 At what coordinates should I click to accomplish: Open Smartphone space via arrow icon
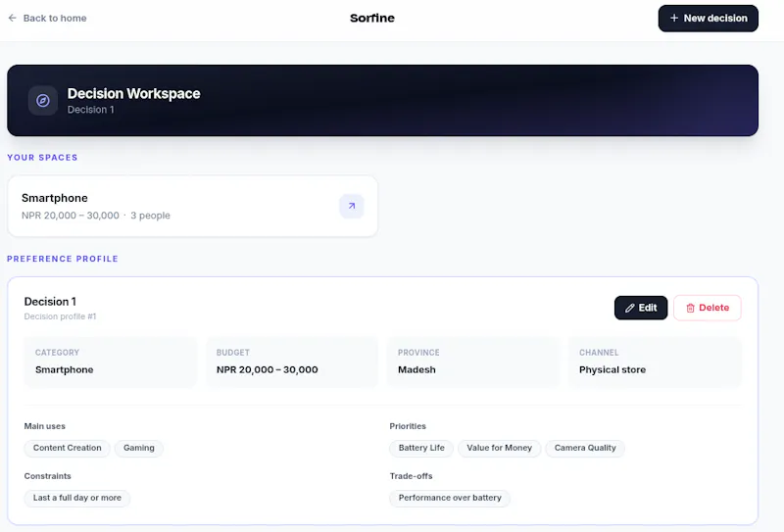coord(352,206)
